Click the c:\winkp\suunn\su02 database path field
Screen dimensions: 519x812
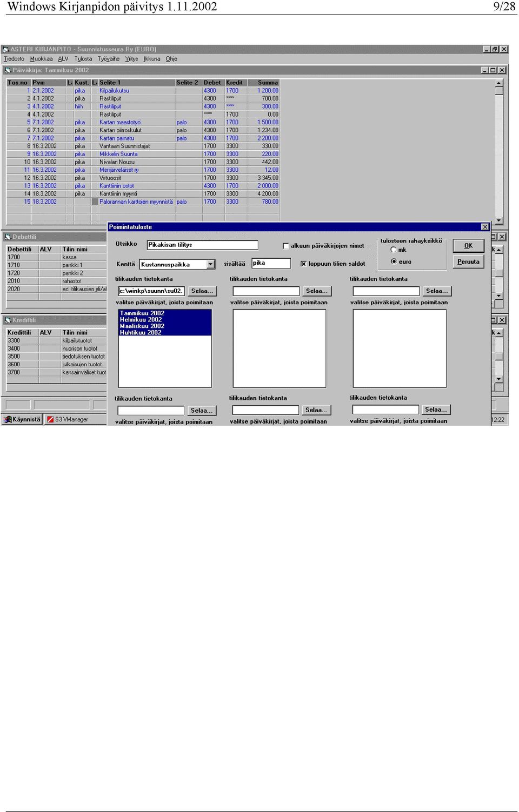tap(151, 291)
